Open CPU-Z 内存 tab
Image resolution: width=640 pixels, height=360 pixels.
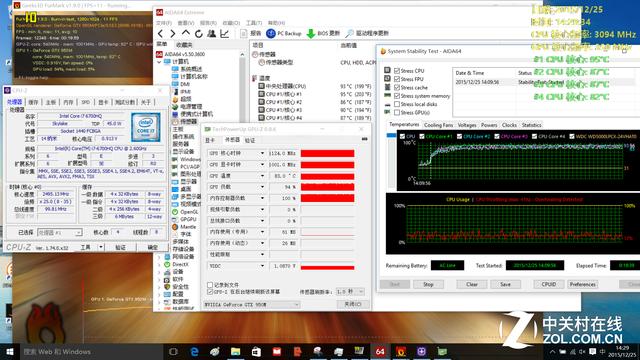[x=68, y=102]
